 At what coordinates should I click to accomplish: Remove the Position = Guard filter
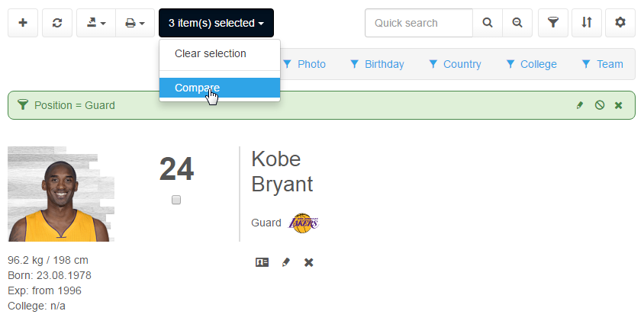(x=619, y=105)
